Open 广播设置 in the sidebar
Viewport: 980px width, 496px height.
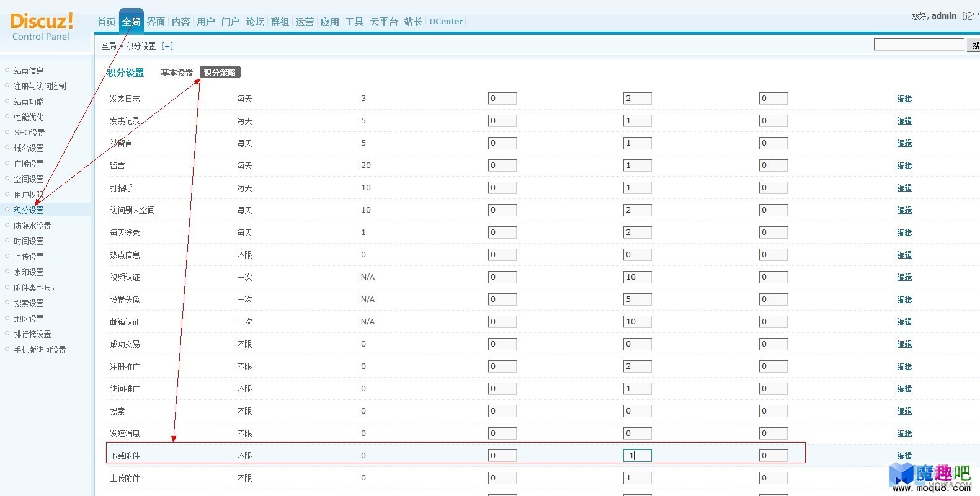tap(29, 164)
